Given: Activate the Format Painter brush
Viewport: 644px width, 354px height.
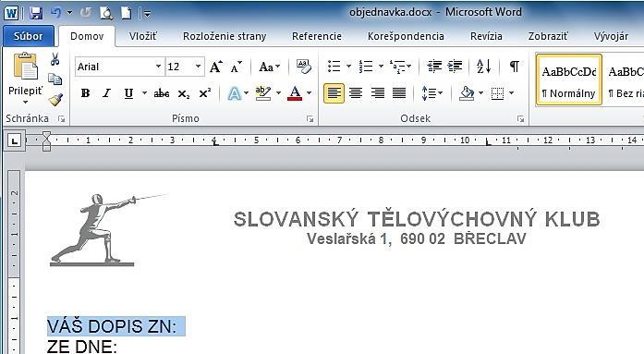Looking at the screenshot, I should (55, 99).
